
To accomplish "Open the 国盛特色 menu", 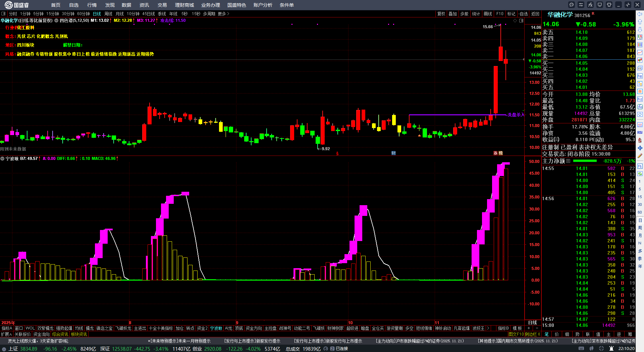I will (x=236, y=5).
